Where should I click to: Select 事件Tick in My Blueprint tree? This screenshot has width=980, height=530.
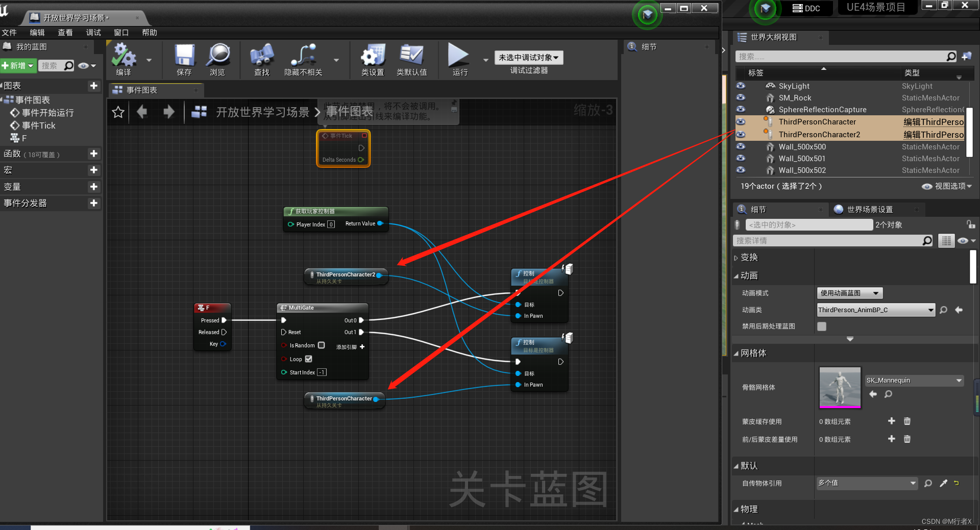pyautogui.click(x=38, y=125)
